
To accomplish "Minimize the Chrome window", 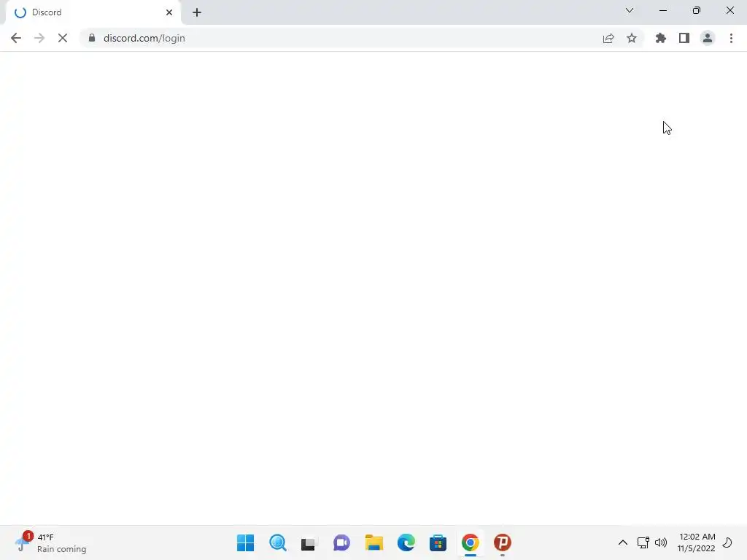I will [x=663, y=10].
